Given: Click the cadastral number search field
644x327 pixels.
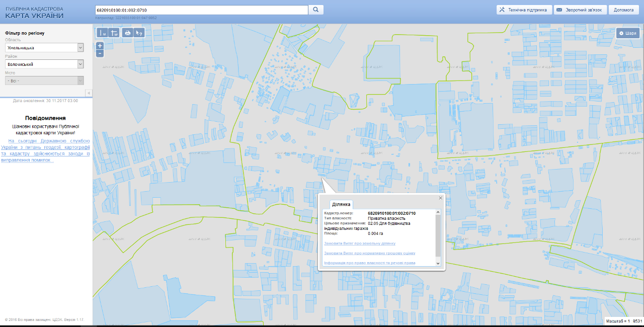Looking at the screenshot, I should (x=201, y=10).
